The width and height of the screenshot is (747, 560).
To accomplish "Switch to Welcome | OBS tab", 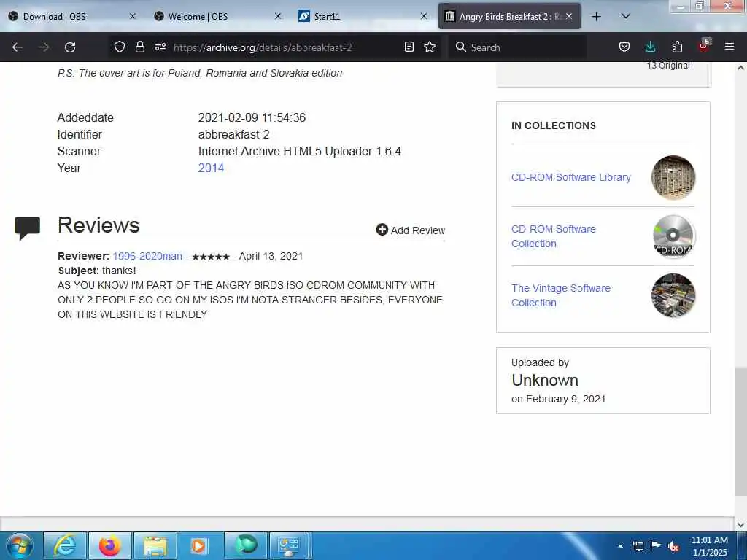I will pyautogui.click(x=217, y=16).
